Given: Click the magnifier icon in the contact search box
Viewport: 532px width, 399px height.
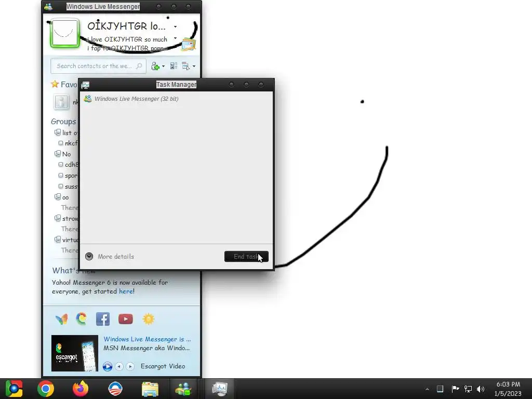Looking at the screenshot, I should 139,66.
